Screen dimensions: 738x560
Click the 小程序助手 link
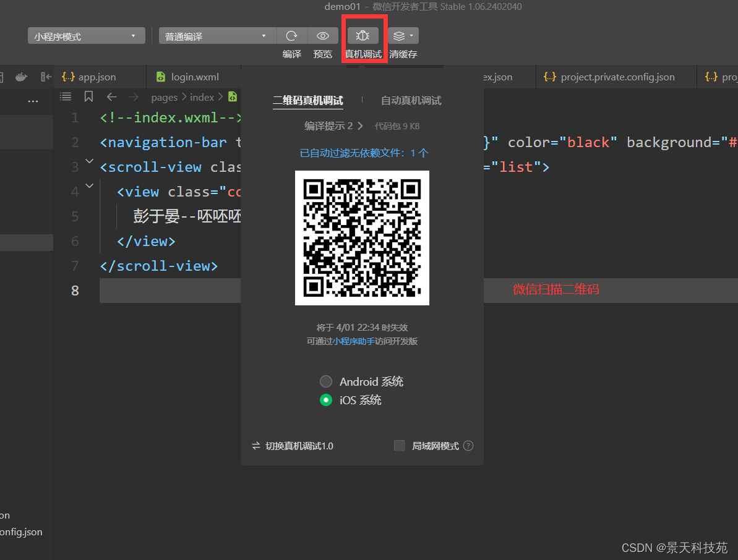pos(353,341)
